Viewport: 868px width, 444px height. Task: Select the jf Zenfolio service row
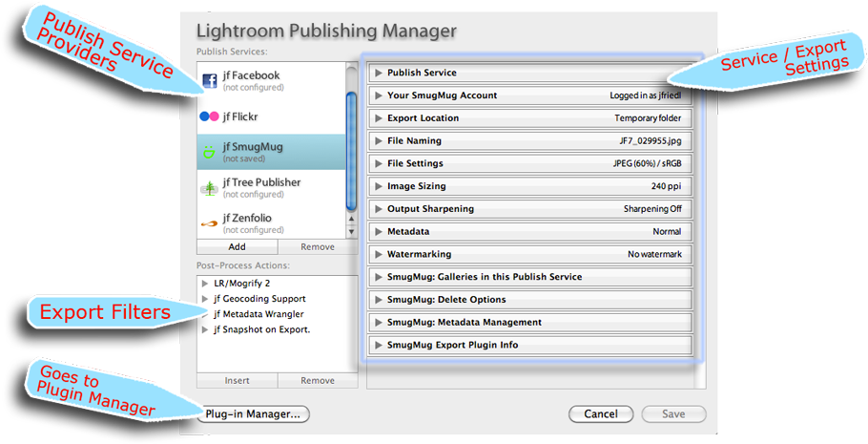tap(271, 222)
